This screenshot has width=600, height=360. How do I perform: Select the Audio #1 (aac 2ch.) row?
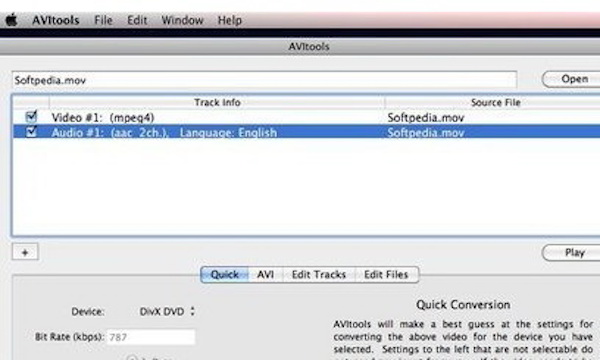306,132
